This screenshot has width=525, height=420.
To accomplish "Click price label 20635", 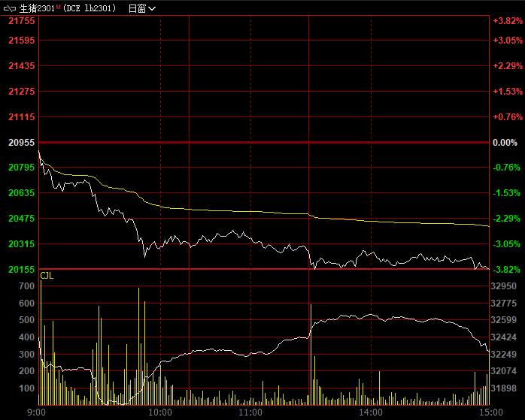I will (x=22, y=193).
